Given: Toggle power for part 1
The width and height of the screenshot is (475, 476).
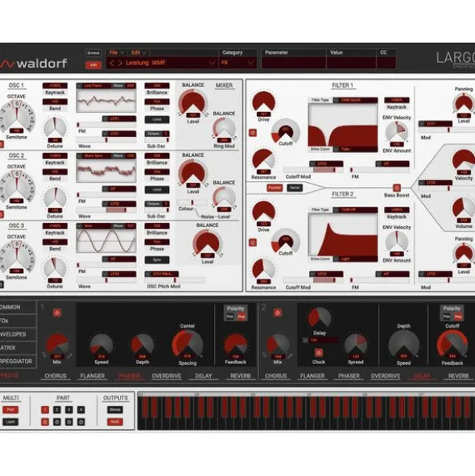Looking at the screenshot, I should point(45,422).
